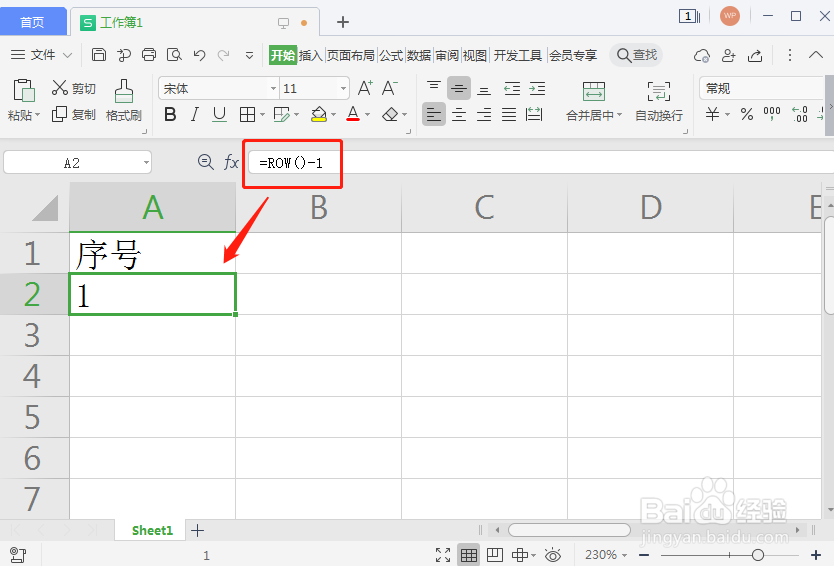Toggle center horizontal alignment
This screenshot has width=834, height=566.
pyautogui.click(x=458, y=114)
